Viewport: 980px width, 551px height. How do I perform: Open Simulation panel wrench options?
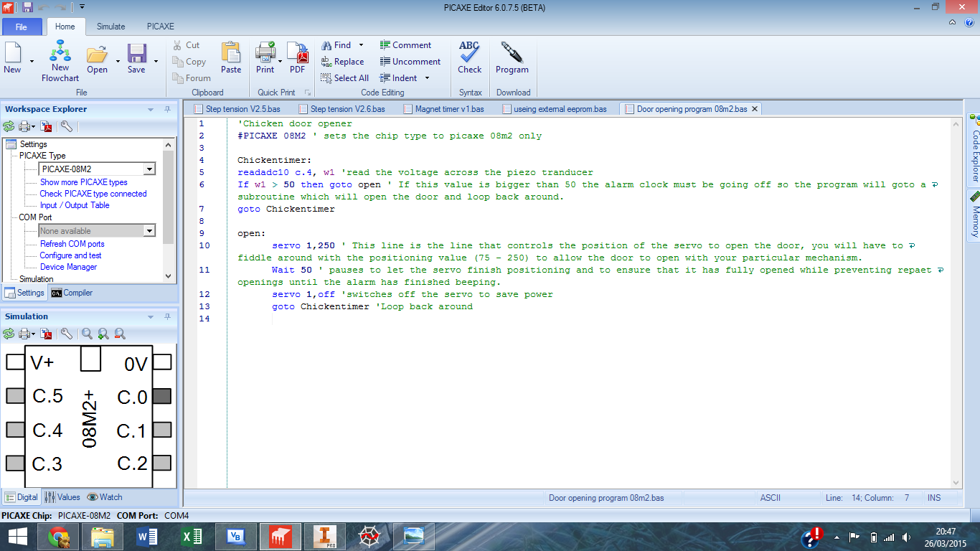click(x=66, y=334)
